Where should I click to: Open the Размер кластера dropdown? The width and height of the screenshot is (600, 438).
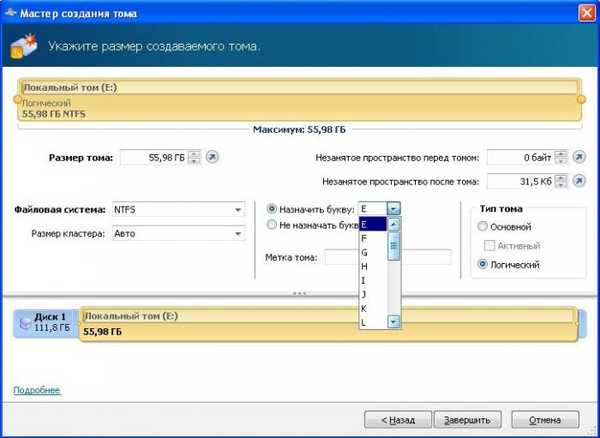point(178,233)
